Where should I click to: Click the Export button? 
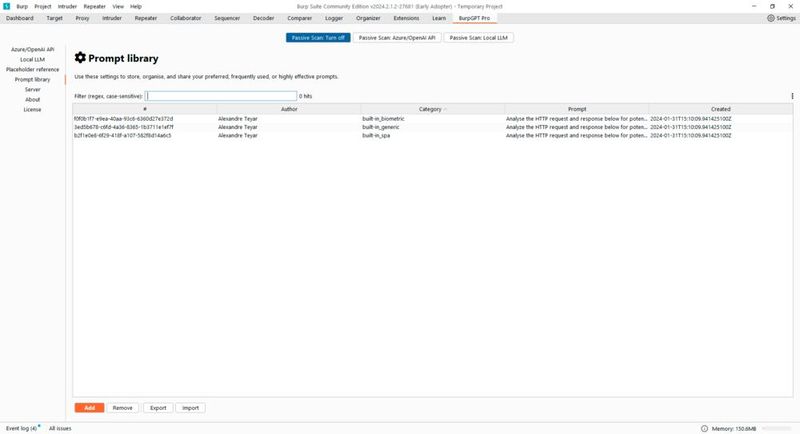point(158,408)
